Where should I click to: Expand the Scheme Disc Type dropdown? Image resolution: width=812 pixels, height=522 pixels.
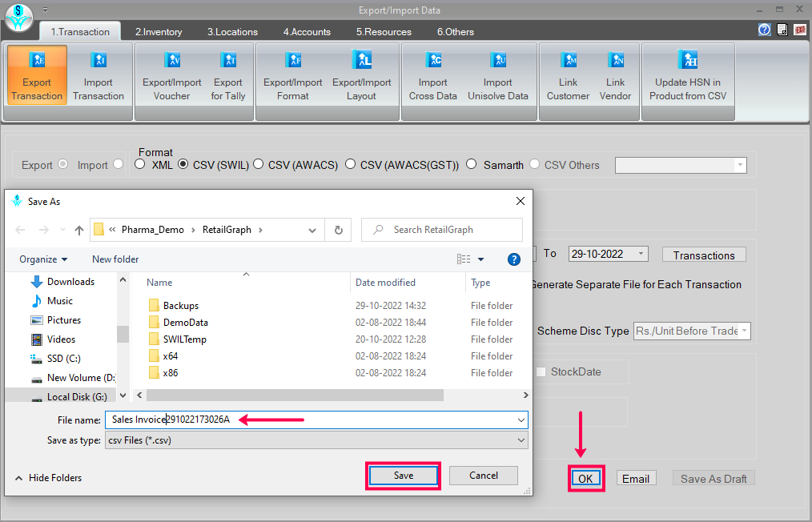[744, 331]
